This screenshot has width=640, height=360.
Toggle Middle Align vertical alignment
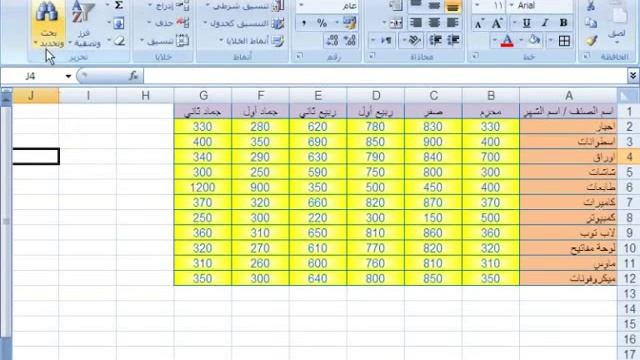click(x=434, y=6)
